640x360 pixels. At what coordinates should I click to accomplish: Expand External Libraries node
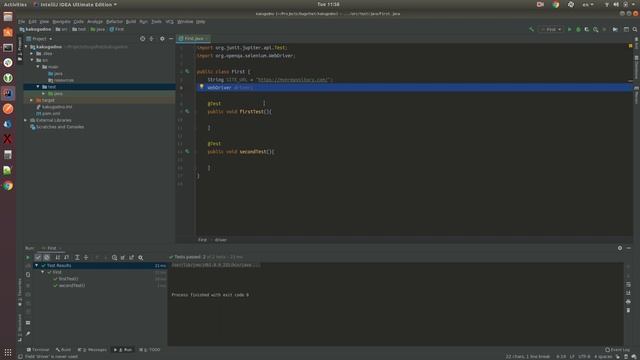coord(26,120)
